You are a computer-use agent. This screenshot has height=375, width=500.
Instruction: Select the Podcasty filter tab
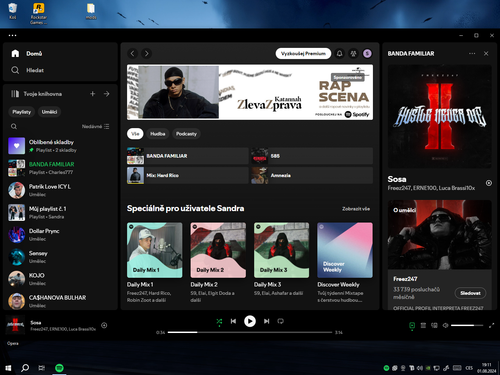pos(186,134)
